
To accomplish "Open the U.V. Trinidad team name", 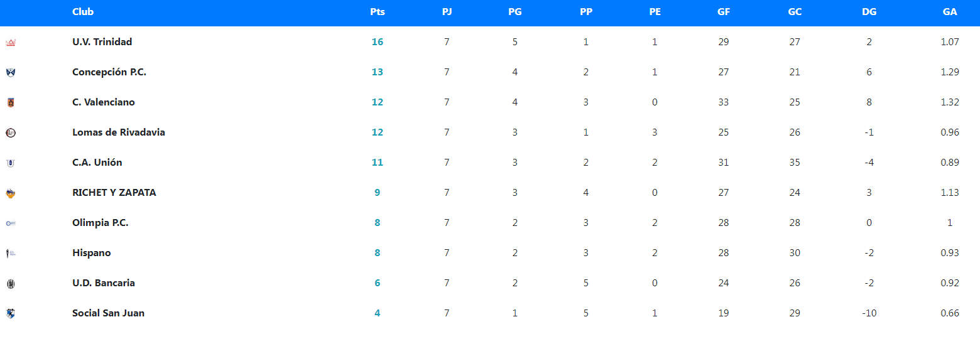I will point(102,42).
